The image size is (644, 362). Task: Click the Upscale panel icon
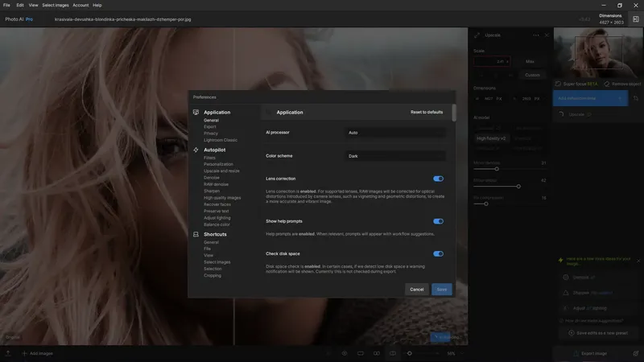[477, 35]
